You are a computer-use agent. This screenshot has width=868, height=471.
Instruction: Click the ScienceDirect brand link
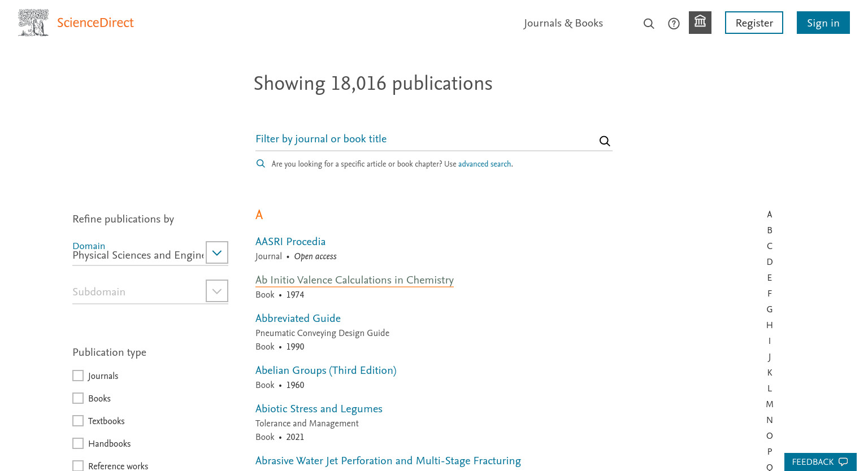pyautogui.click(x=96, y=23)
